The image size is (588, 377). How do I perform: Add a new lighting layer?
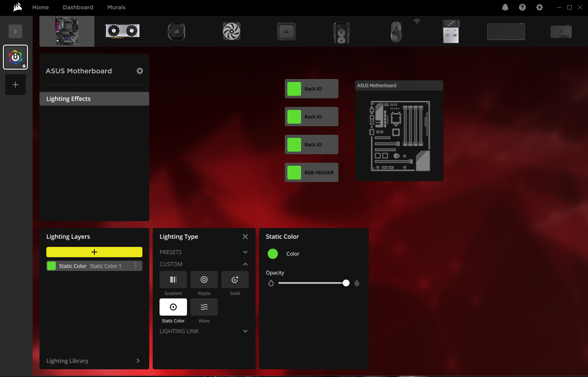pos(94,252)
